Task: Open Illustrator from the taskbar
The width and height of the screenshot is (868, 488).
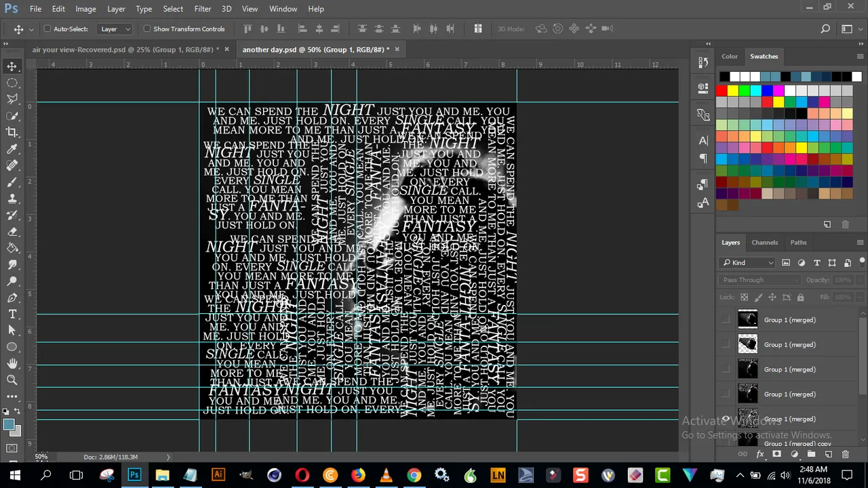Action: tap(218, 475)
